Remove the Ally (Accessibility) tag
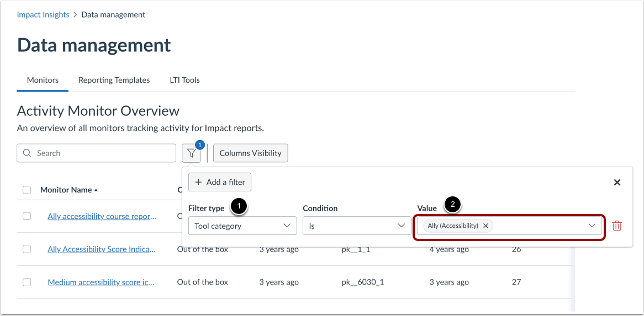 485,226
